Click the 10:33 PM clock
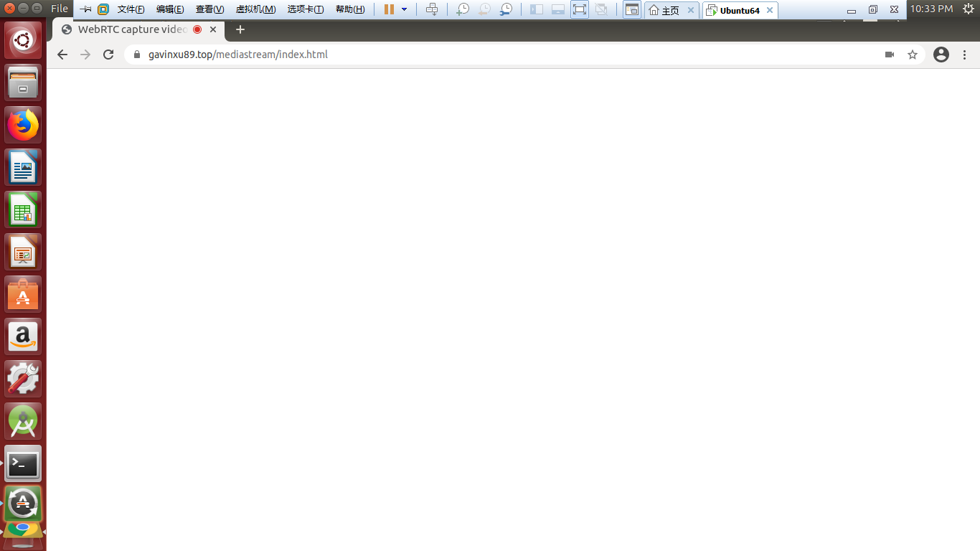The image size is (980, 551). (x=932, y=9)
